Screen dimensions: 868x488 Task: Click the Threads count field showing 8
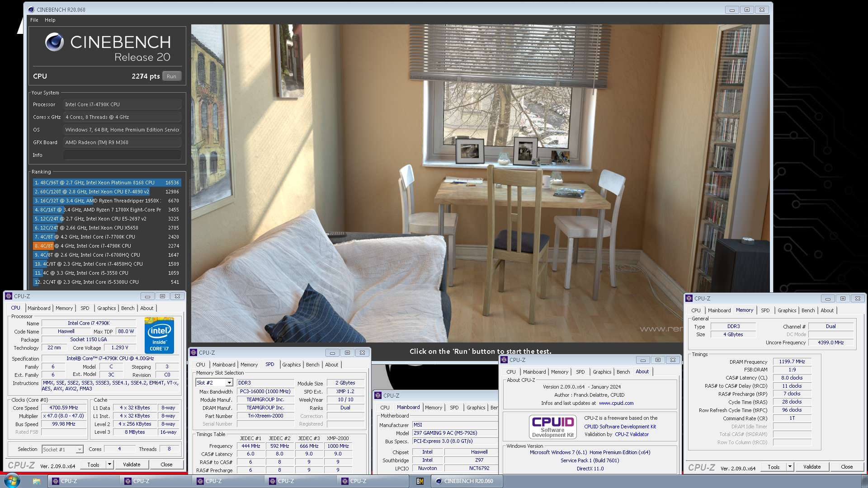click(169, 449)
